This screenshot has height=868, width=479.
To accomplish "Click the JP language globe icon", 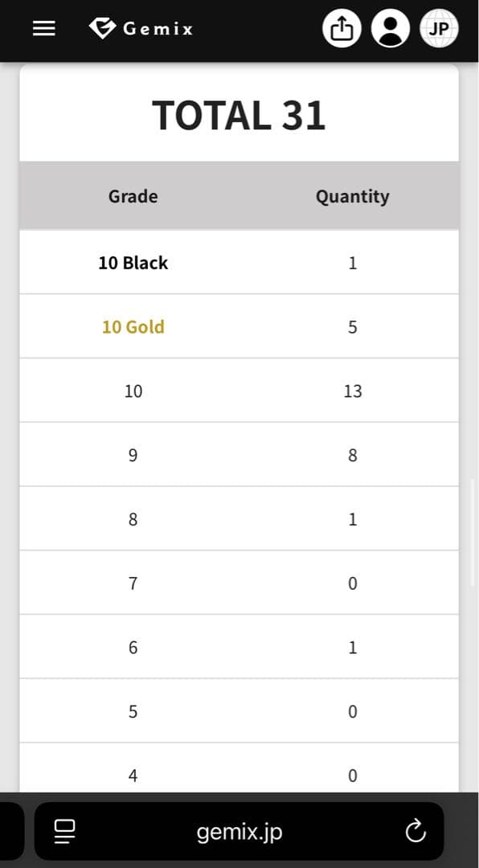I will tap(439, 27).
